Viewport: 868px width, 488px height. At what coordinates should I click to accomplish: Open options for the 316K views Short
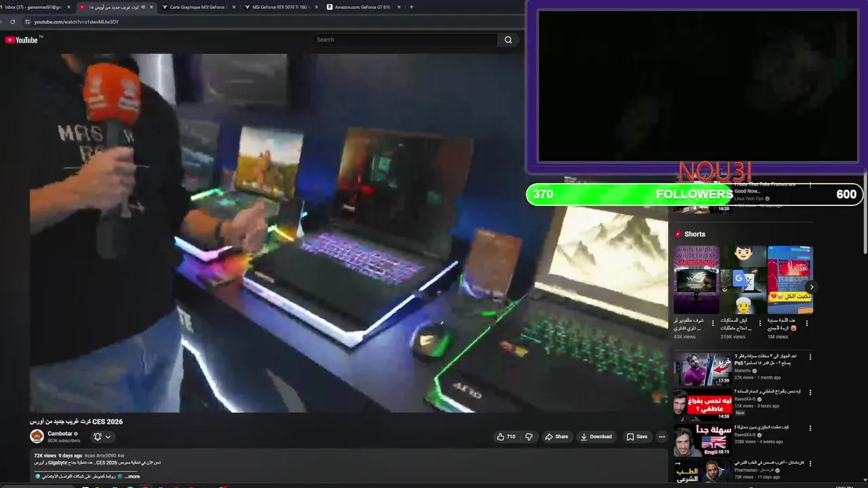click(x=759, y=323)
